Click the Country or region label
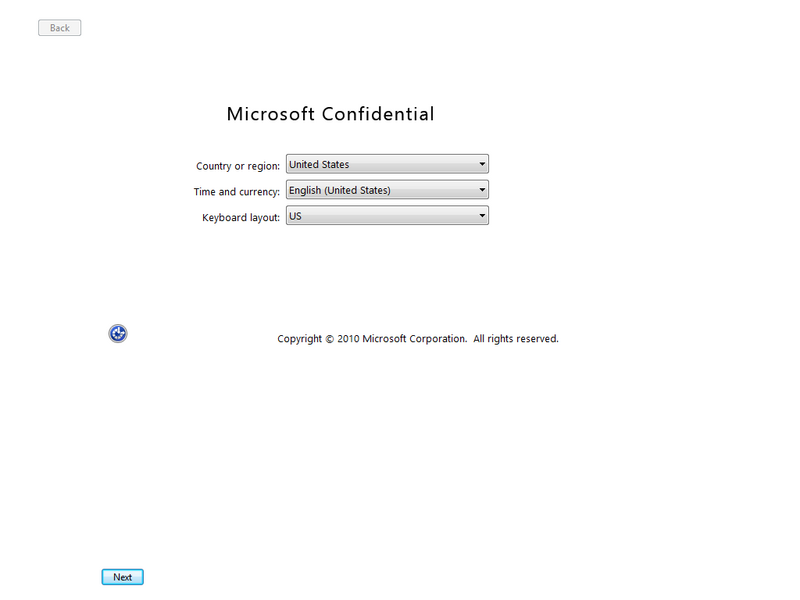 click(x=238, y=166)
